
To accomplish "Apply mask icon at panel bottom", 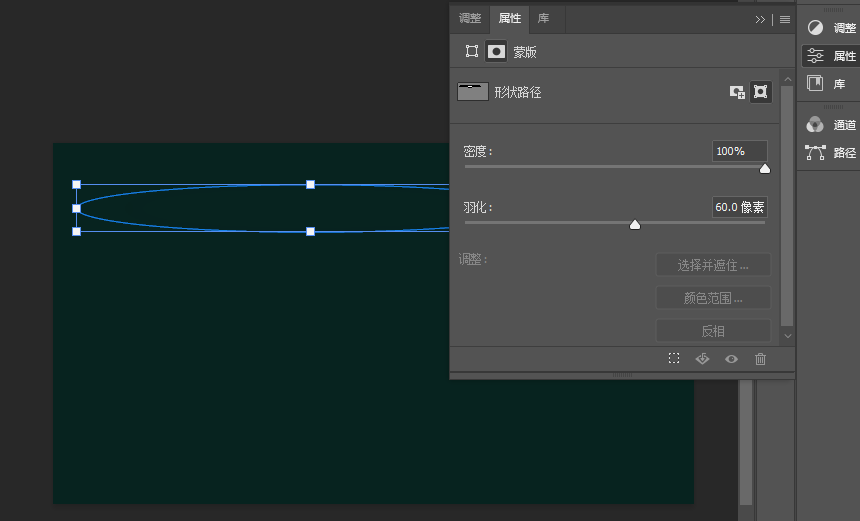I will click(x=702, y=359).
